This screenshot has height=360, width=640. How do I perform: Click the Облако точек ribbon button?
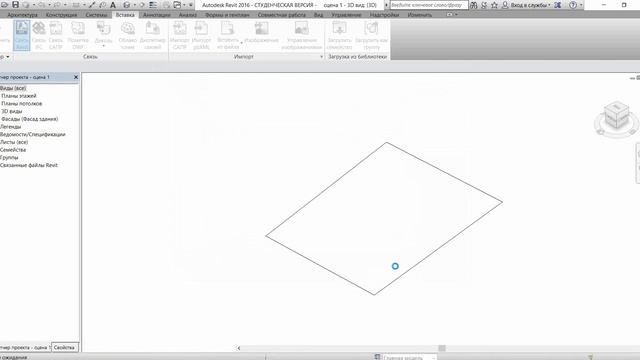pyautogui.click(x=128, y=36)
